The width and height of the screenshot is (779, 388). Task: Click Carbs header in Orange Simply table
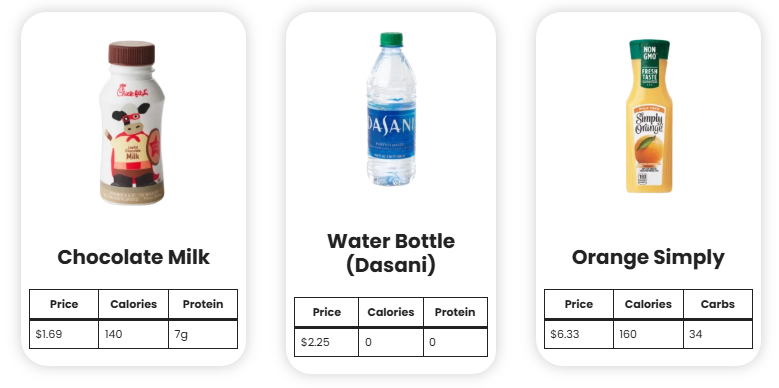click(718, 304)
